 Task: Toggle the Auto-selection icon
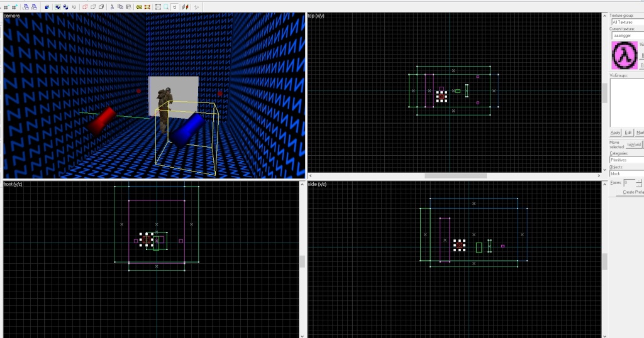point(166,7)
